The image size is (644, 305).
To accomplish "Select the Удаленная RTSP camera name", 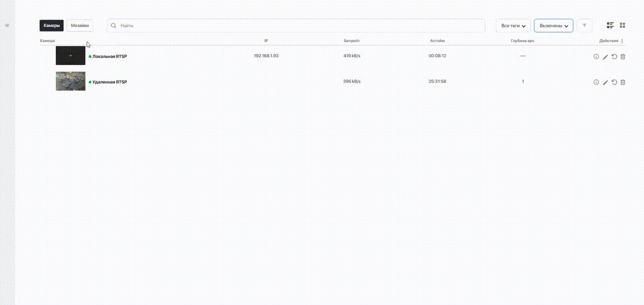I will tap(110, 82).
